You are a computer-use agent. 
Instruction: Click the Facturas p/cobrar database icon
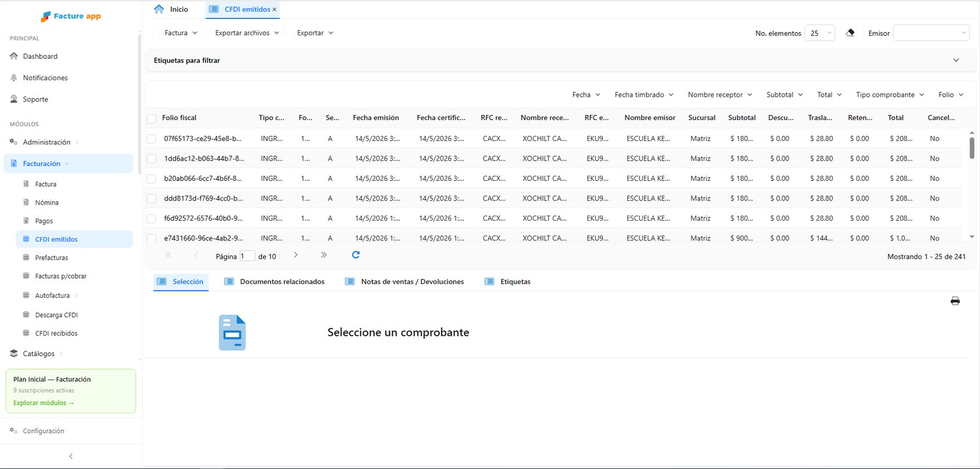pyautogui.click(x=26, y=276)
